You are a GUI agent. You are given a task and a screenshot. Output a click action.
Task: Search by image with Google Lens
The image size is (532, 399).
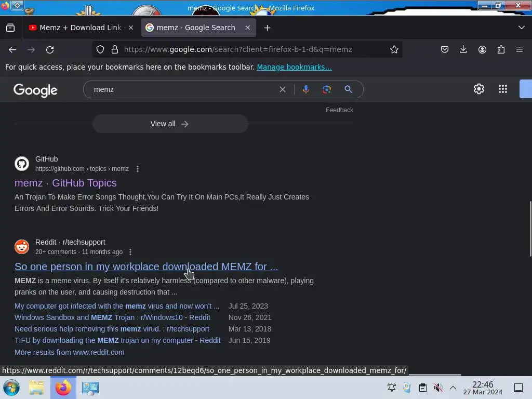tap(326, 89)
